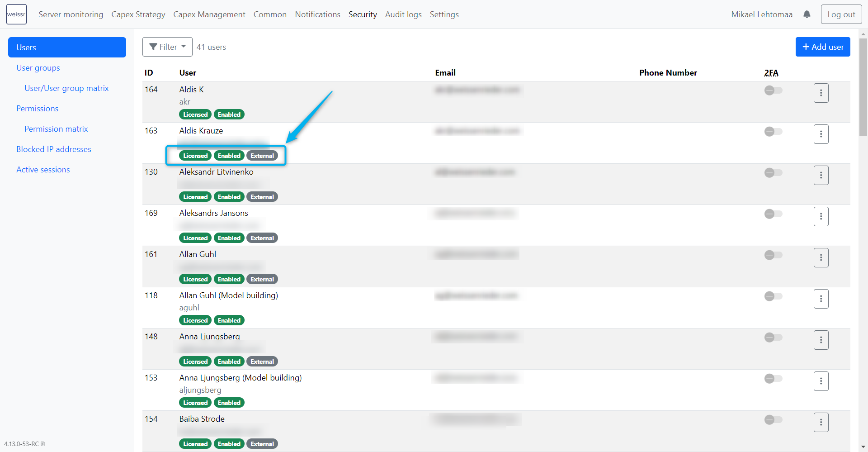Open actions menu for Aldis K row

pyautogui.click(x=821, y=93)
